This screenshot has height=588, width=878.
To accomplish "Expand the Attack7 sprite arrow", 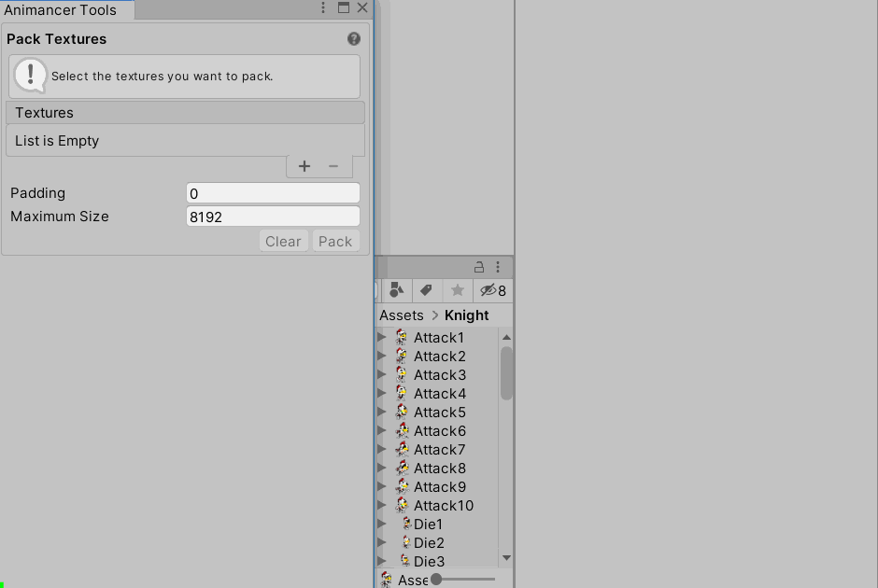I will click(382, 449).
